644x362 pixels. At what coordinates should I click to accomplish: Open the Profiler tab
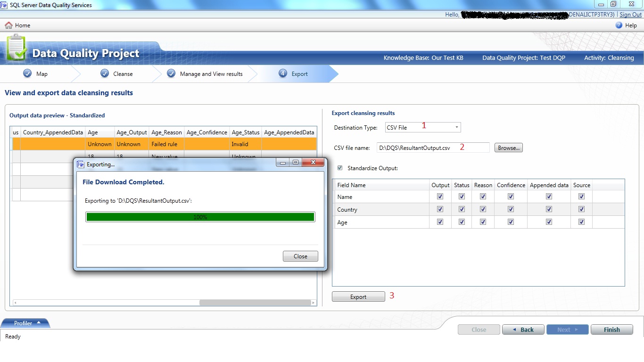[25, 323]
